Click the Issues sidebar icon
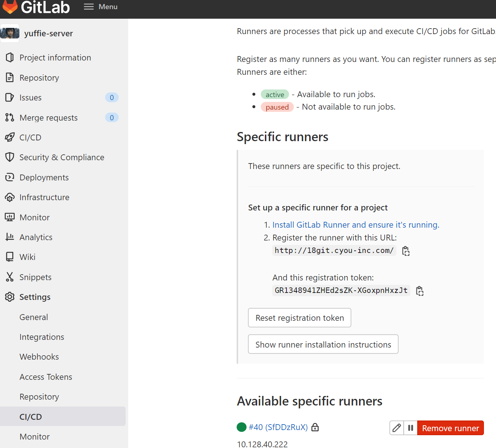The height and width of the screenshot is (448, 496). click(x=10, y=98)
